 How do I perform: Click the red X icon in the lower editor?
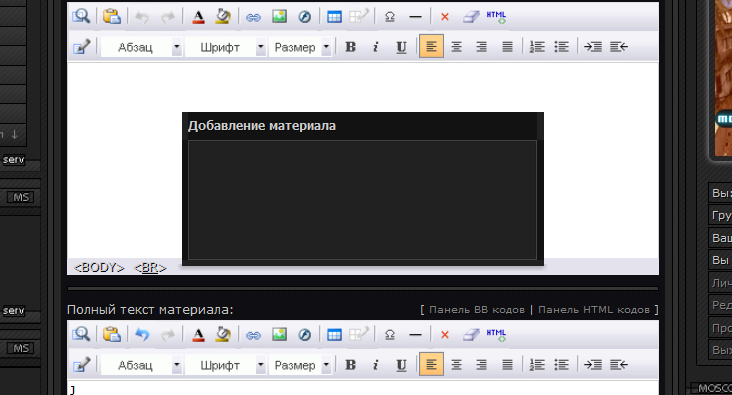tap(444, 335)
